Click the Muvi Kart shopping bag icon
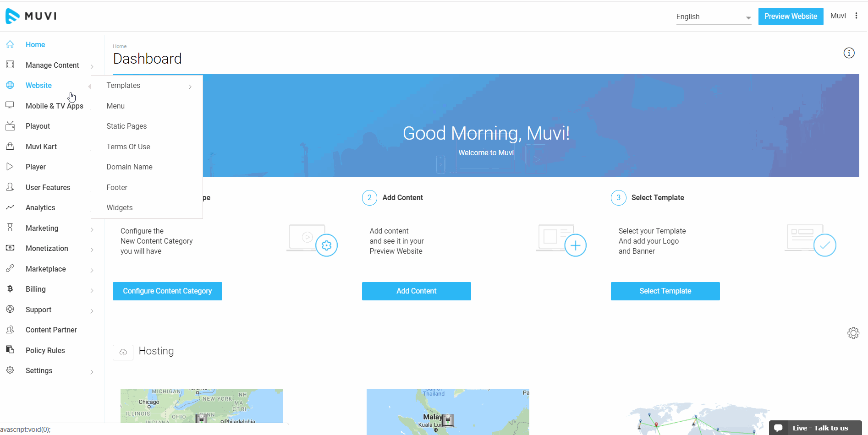Image resolution: width=868 pixels, height=435 pixels. [10, 147]
